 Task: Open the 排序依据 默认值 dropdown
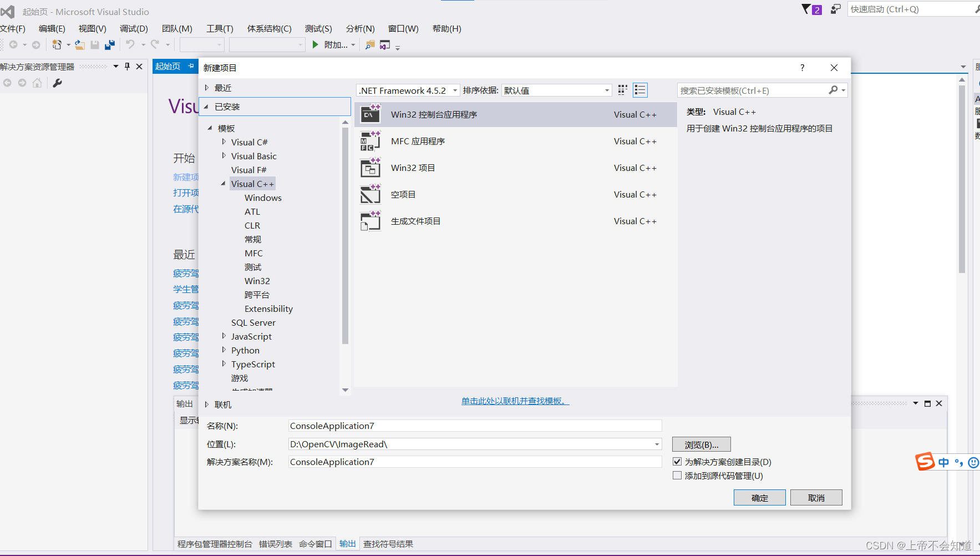pyautogui.click(x=557, y=90)
